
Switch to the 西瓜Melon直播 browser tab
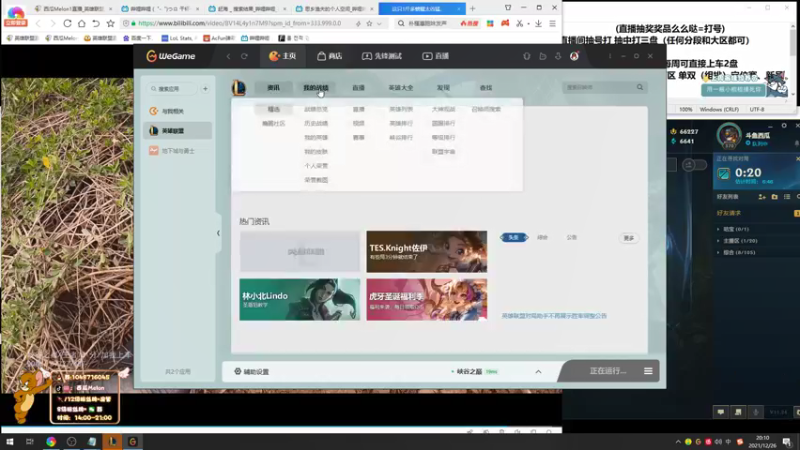(x=74, y=9)
